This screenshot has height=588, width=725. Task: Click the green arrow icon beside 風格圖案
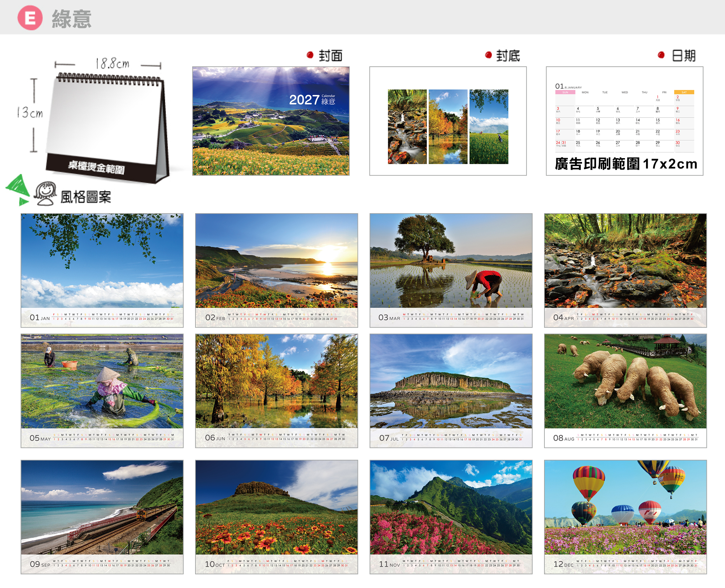17,190
